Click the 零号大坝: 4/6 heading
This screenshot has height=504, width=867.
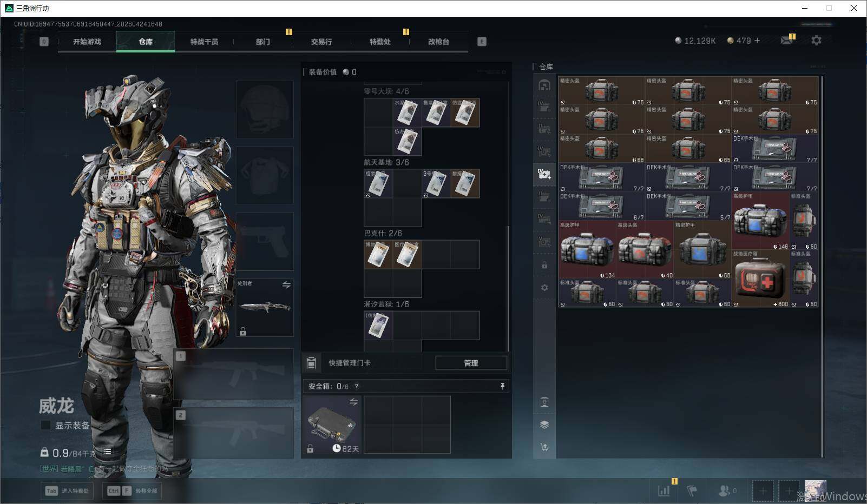coord(386,91)
